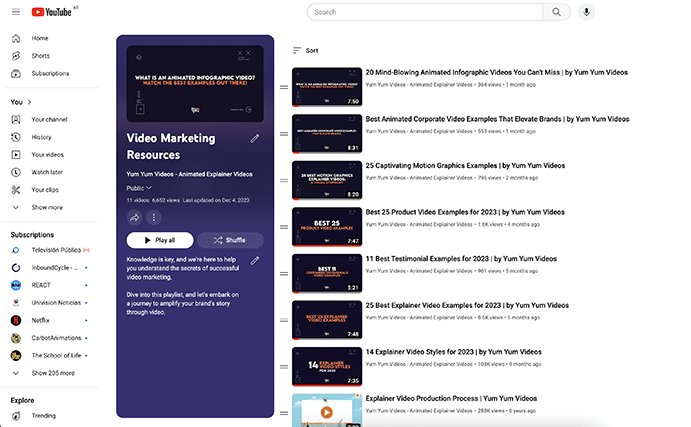Screen dimensions: 691x427
Task: Open playlist more options (three dots)
Action: [154, 217]
